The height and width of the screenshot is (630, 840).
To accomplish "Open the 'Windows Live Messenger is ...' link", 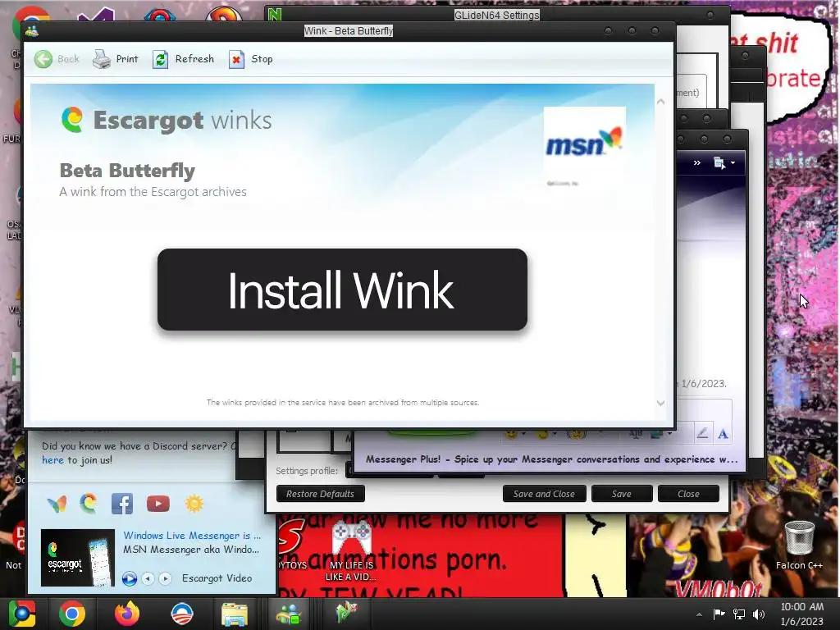I will tap(192, 535).
